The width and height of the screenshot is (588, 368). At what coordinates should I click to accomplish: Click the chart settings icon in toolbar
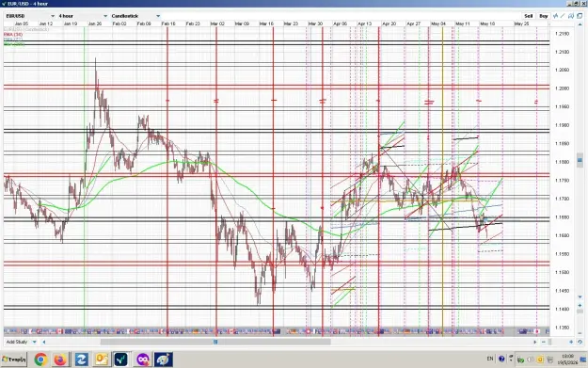click(571, 16)
